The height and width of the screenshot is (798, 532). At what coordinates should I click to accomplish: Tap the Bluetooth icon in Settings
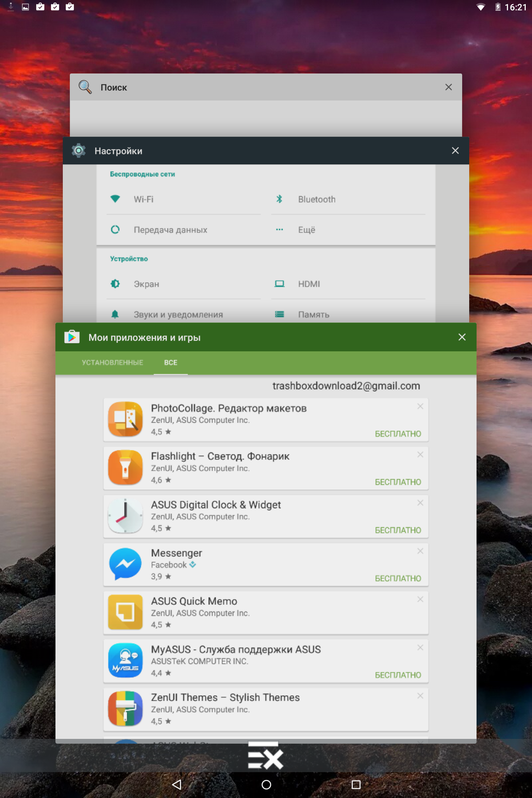(279, 199)
